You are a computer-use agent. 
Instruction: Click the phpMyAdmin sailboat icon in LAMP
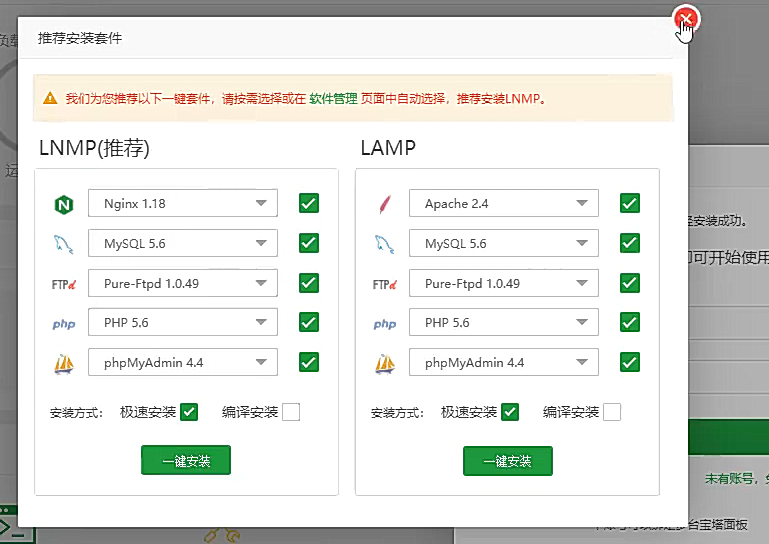385,364
